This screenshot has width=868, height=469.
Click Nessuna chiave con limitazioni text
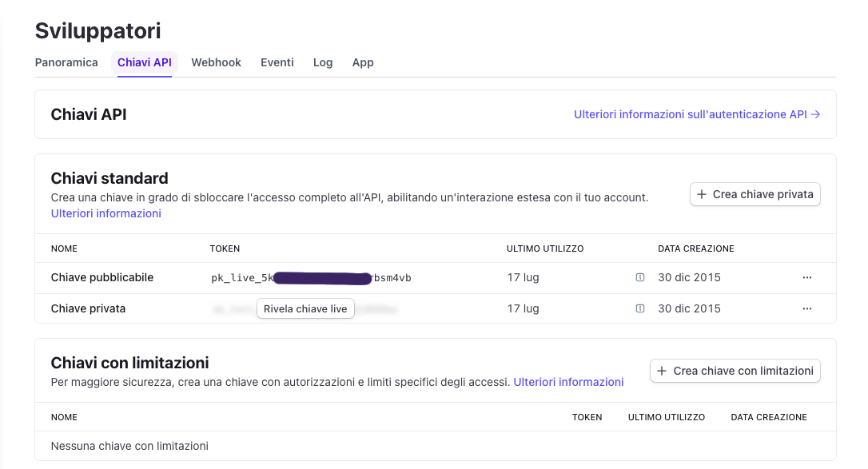point(129,446)
